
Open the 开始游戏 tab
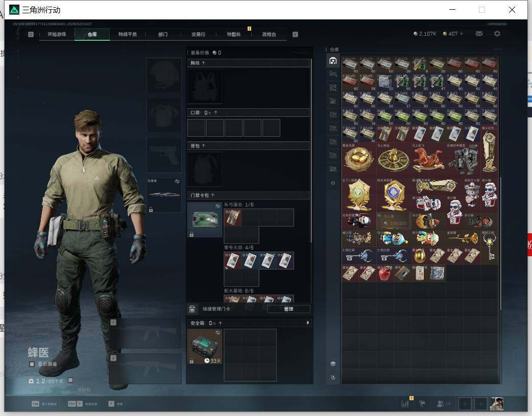tap(57, 34)
